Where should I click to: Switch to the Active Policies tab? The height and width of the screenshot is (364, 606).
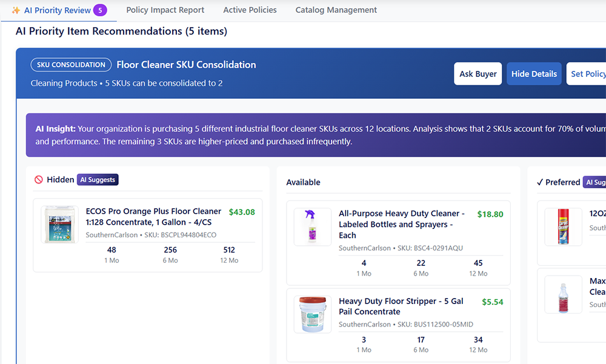250,10
